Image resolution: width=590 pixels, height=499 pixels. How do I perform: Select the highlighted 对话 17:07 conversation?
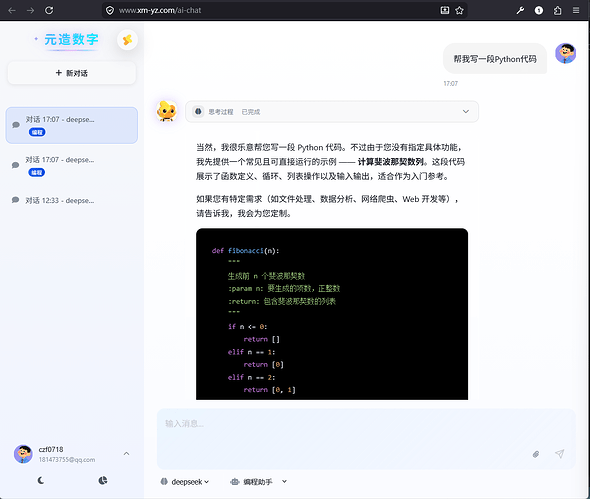coord(71,125)
